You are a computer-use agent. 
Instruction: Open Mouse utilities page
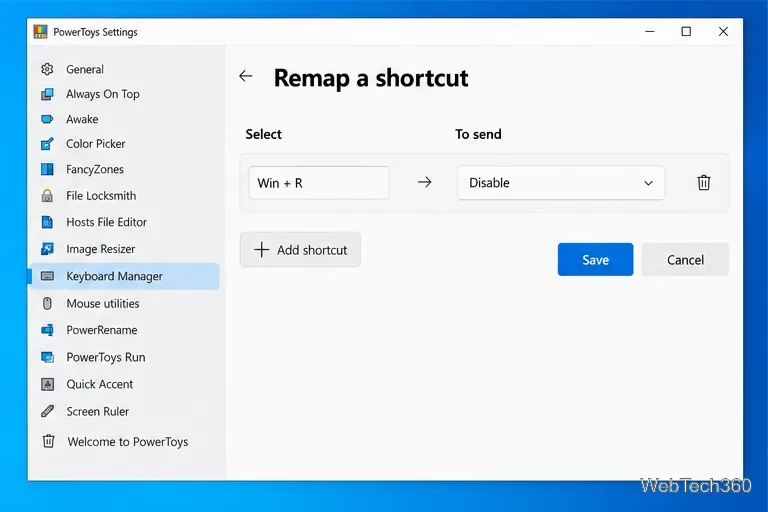point(125,304)
